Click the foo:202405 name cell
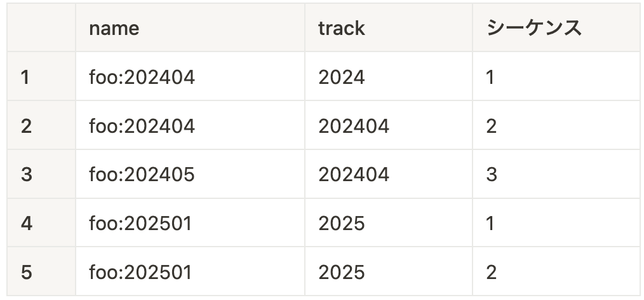 click(x=190, y=174)
